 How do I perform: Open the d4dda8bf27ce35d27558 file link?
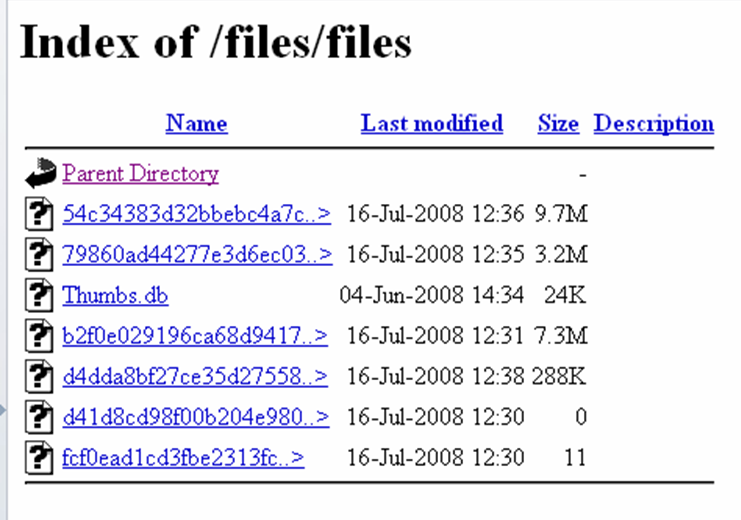(x=195, y=376)
